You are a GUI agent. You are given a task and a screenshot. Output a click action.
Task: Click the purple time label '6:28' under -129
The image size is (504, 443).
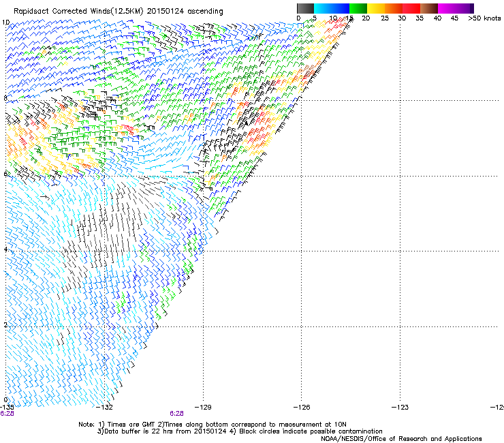tap(177, 414)
